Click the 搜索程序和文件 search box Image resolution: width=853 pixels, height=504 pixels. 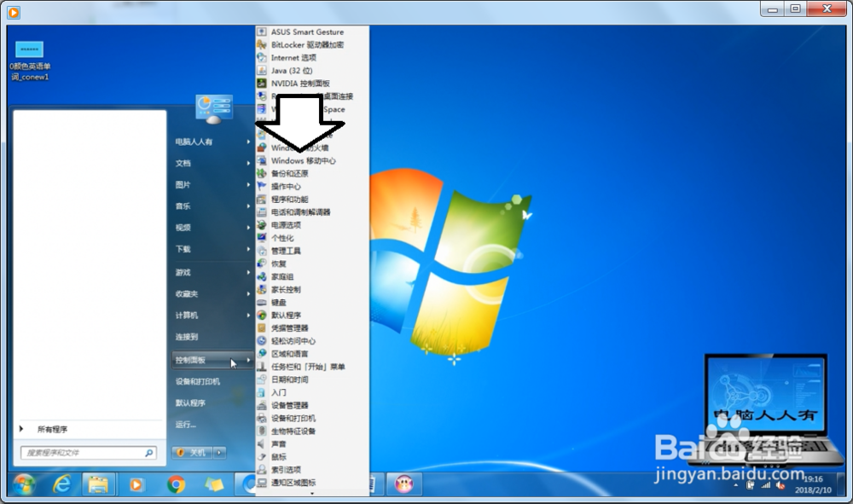point(88,453)
